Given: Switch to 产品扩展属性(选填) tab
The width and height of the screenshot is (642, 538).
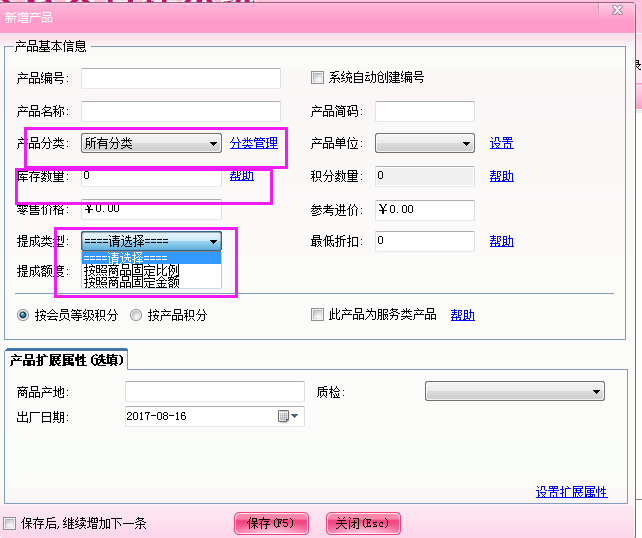Looking at the screenshot, I should (66, 360).
